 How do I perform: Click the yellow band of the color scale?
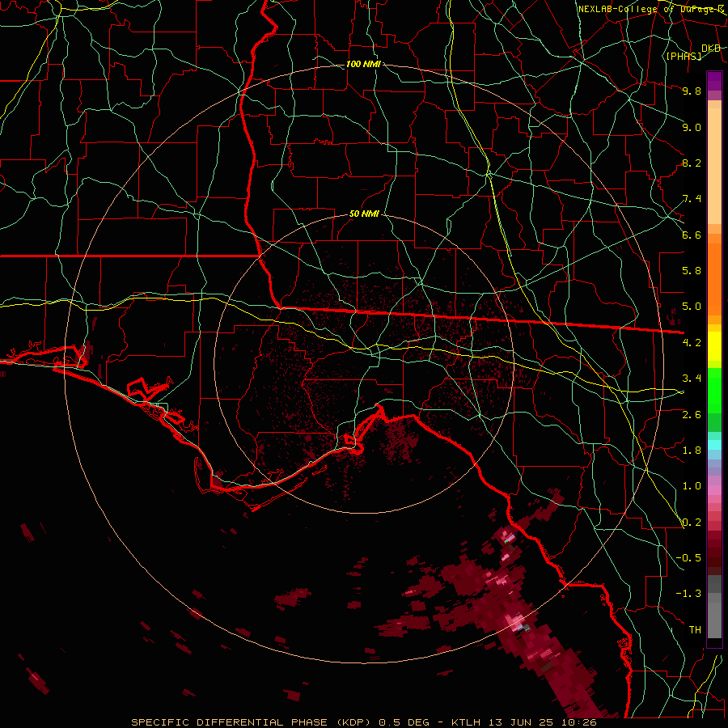[x=714, y=346]
